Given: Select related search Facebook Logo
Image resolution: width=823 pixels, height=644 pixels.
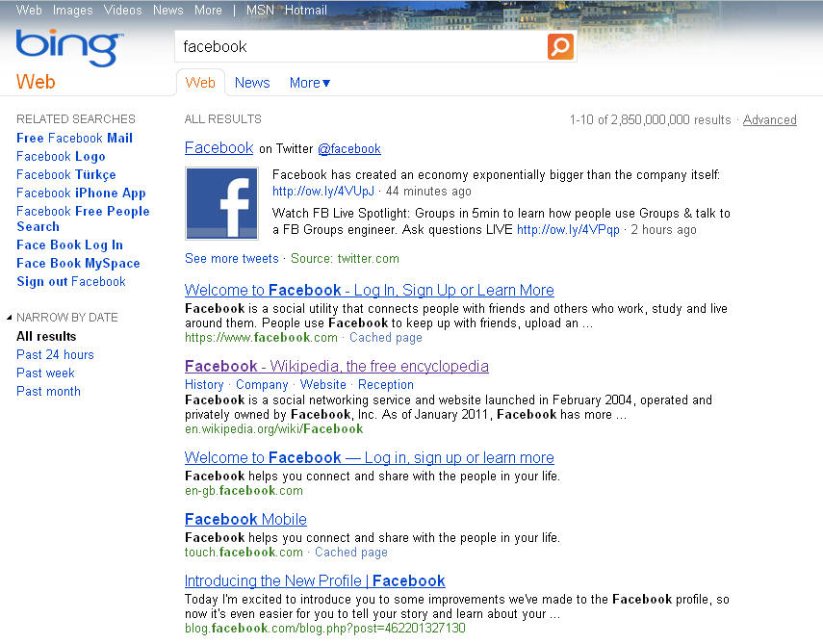Looking at the screenshot, I should click(61, 156).
